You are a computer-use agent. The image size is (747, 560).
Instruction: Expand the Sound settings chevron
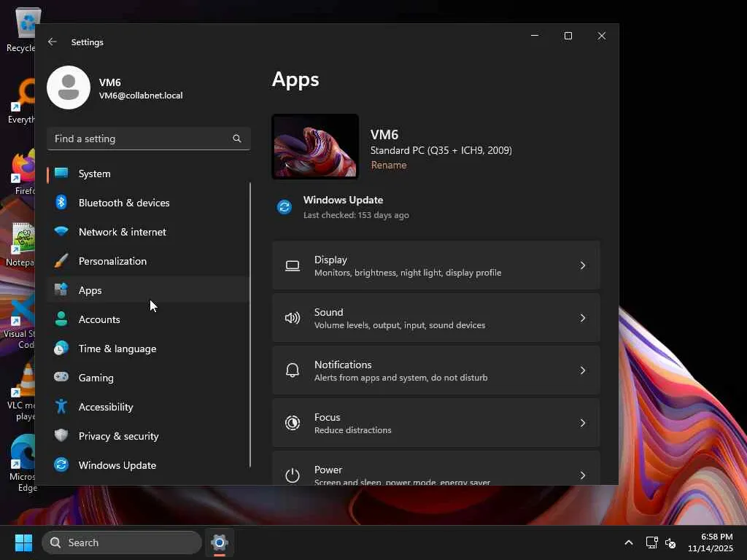[x=582, y=318]
